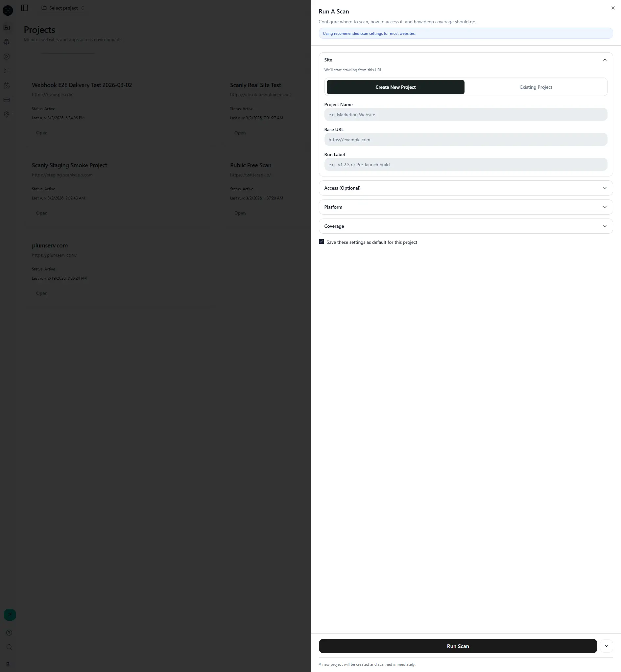Screen dimensions: 621x672
Task: Expand the Platform section
Action: pyautogui.click(x=466, y=207)
